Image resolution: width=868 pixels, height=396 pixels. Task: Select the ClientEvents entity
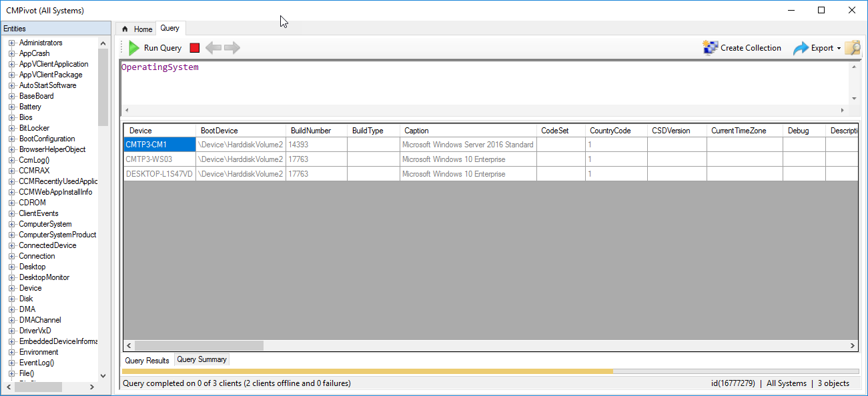(39, 213)
